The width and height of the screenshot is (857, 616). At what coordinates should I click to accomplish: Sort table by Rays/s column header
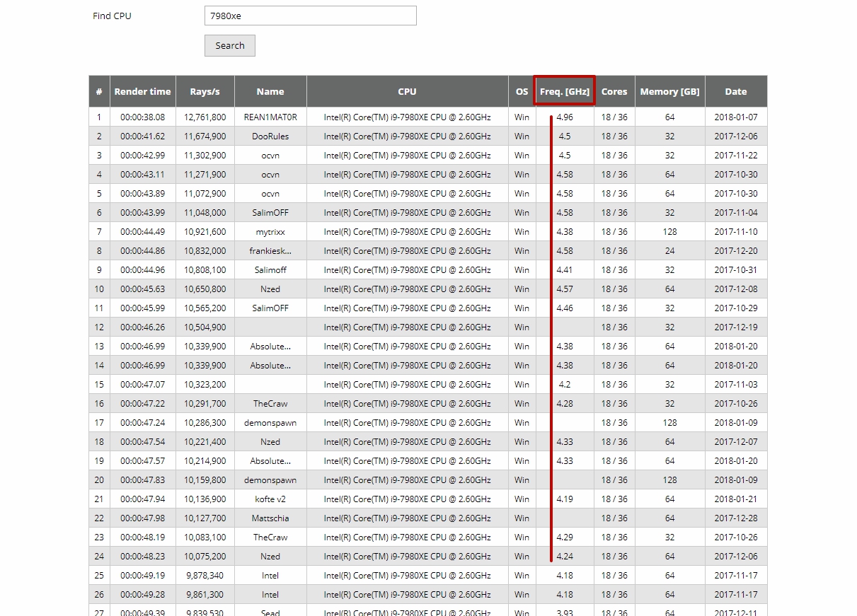pyautogui.click(x=205, y=91)
